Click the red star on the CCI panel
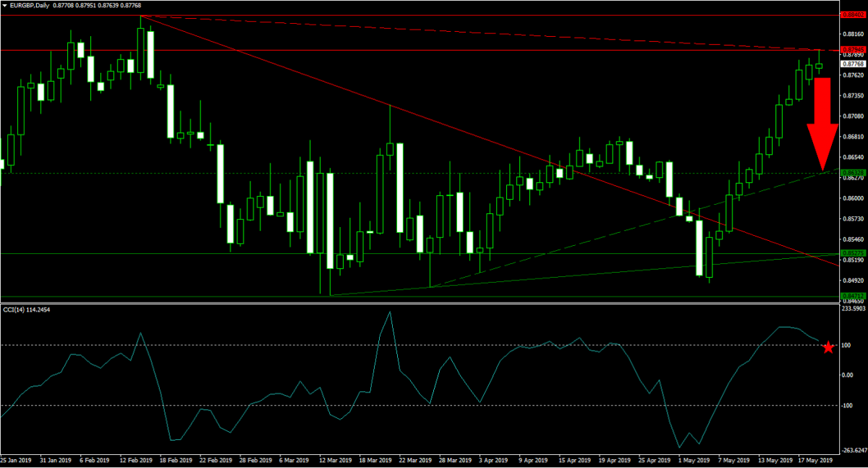 [x=828, y=348]
